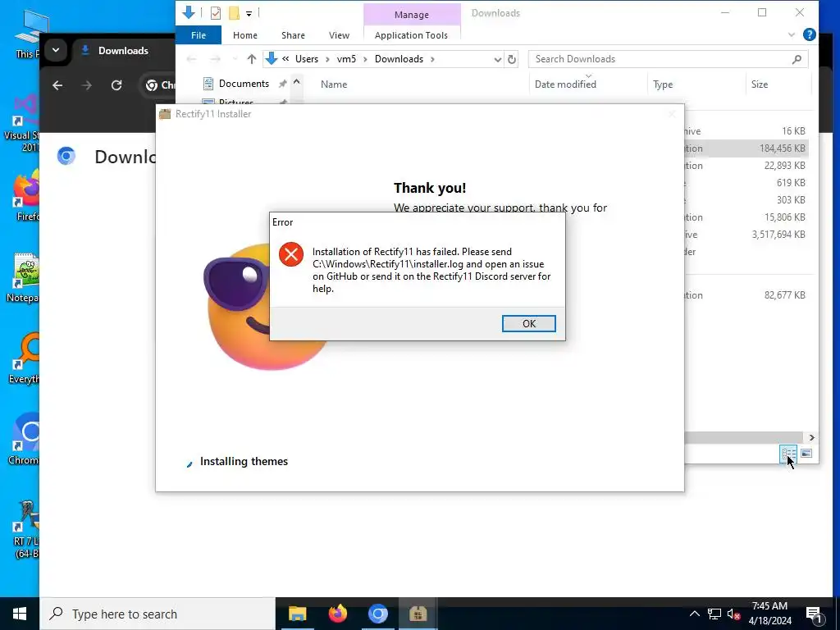The image size is (840, 630).
Task: Select the Application Tools tab
Action: (411, 35)
